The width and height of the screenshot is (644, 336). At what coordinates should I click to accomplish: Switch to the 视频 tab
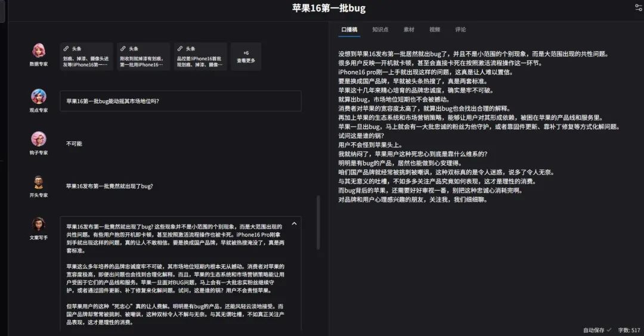pyautogui.click(x=435, y=30)
